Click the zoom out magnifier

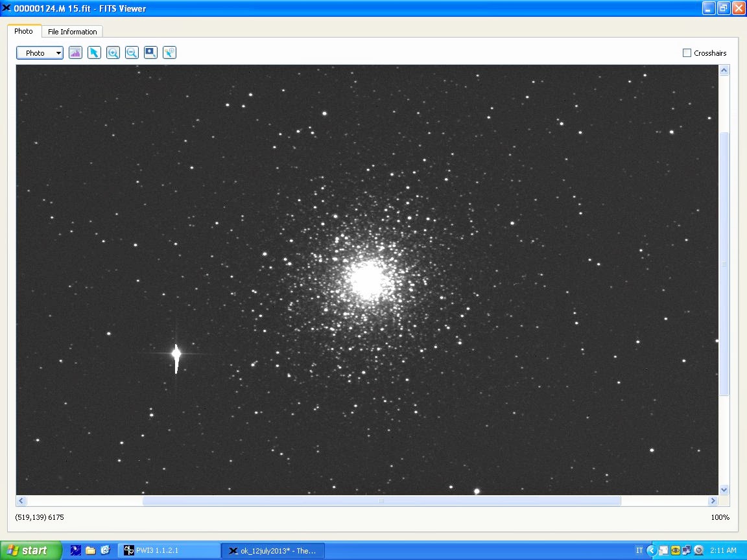[132, 53]
